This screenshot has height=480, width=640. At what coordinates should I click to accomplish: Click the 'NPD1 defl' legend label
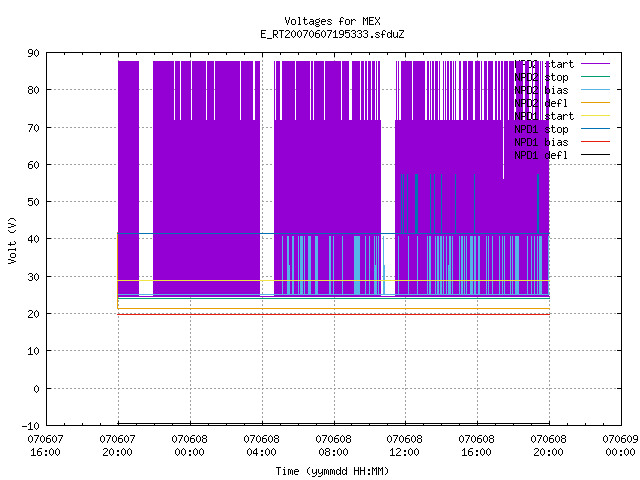(x=541, y=156)
